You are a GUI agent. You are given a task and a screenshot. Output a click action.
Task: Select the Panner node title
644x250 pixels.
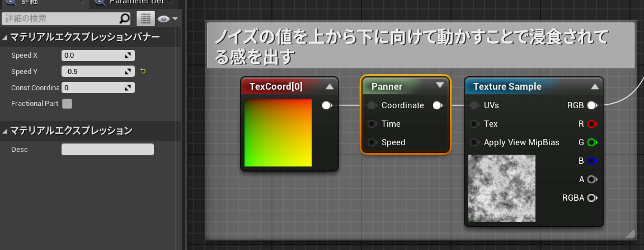click(387, 86)
